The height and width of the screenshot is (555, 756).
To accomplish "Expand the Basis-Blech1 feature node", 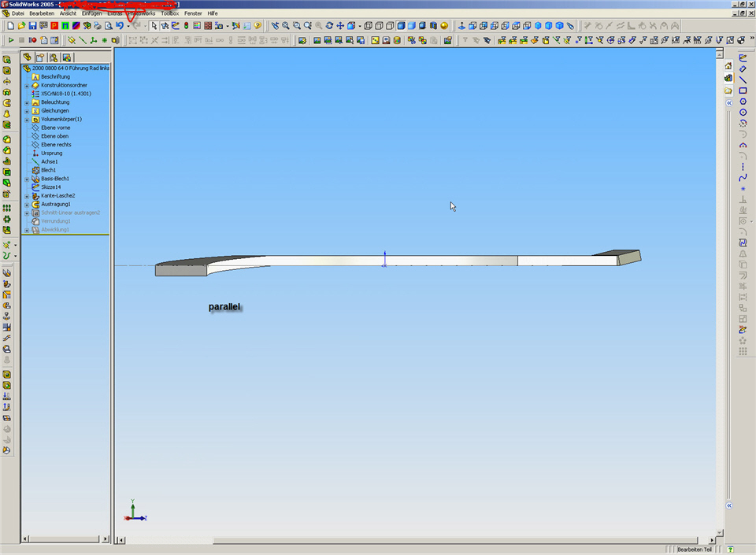I will click(x=27, y=179).
